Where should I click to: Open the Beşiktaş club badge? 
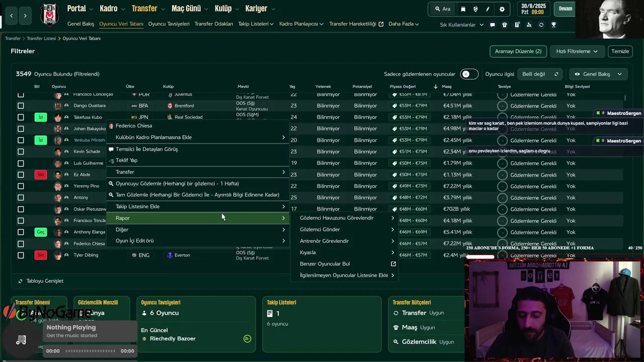49,15
